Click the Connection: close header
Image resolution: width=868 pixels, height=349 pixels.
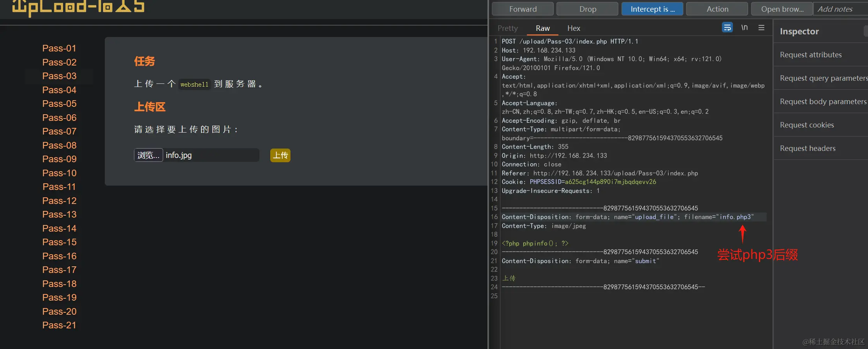(x=531, y=164)
